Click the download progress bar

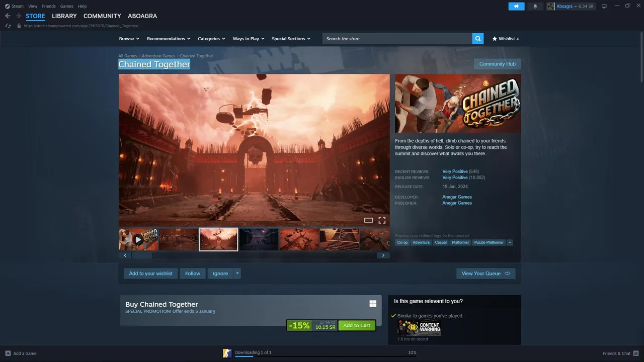pos(326,356)
